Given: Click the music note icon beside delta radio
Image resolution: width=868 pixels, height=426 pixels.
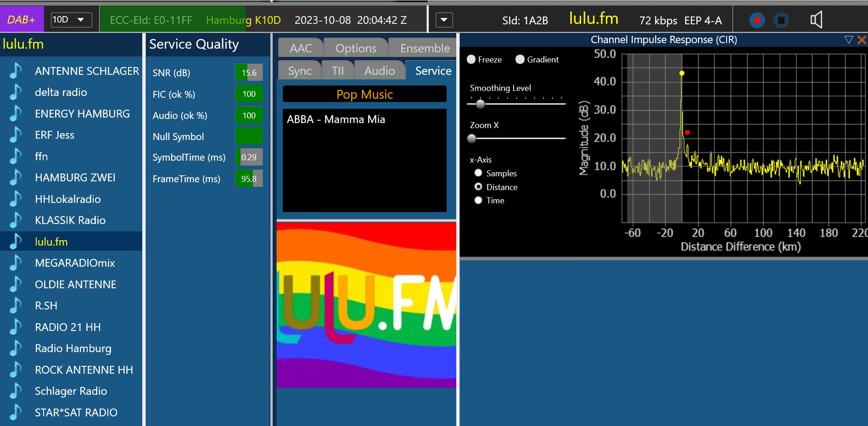Looking at the screenshot, I should pos(16,92).
